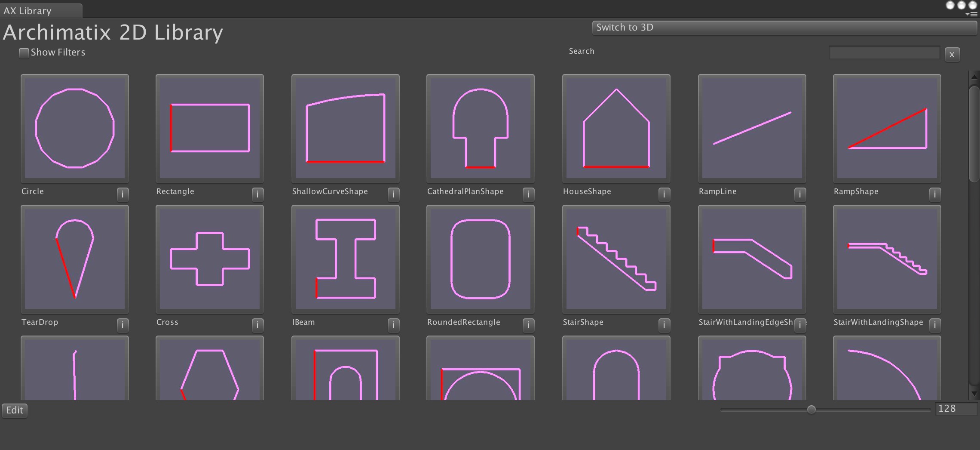The width and height of the screenshot is (980, 450).
Task: Enable the Show Filters checkbox
Action: click(24, 53)
